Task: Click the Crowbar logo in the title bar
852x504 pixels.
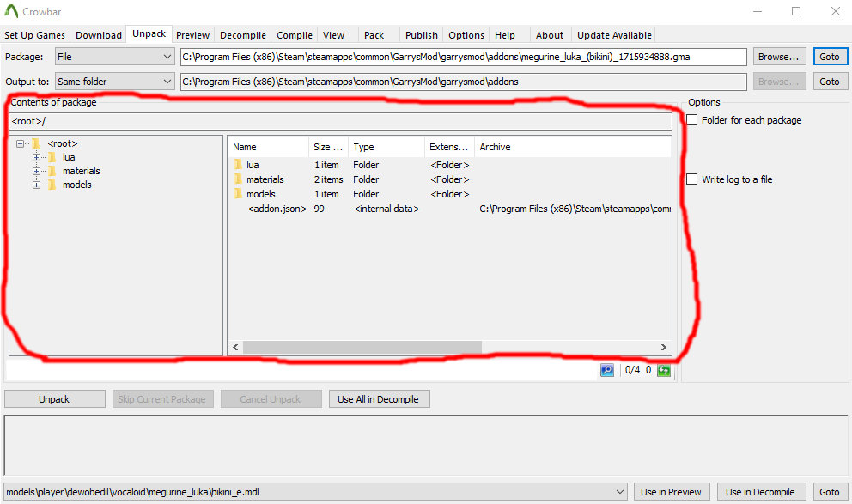Action: [x=11, y=11]
